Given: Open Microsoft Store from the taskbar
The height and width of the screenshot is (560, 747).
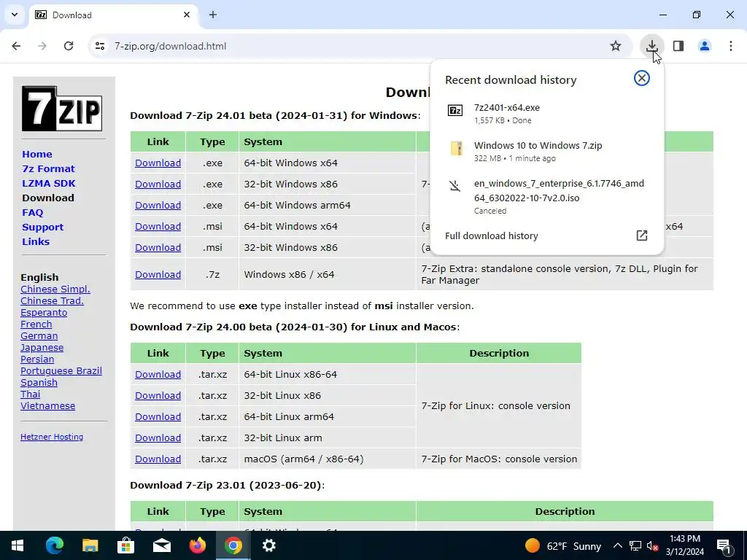Looking at the screenshot, I should (x=125, y=545).
